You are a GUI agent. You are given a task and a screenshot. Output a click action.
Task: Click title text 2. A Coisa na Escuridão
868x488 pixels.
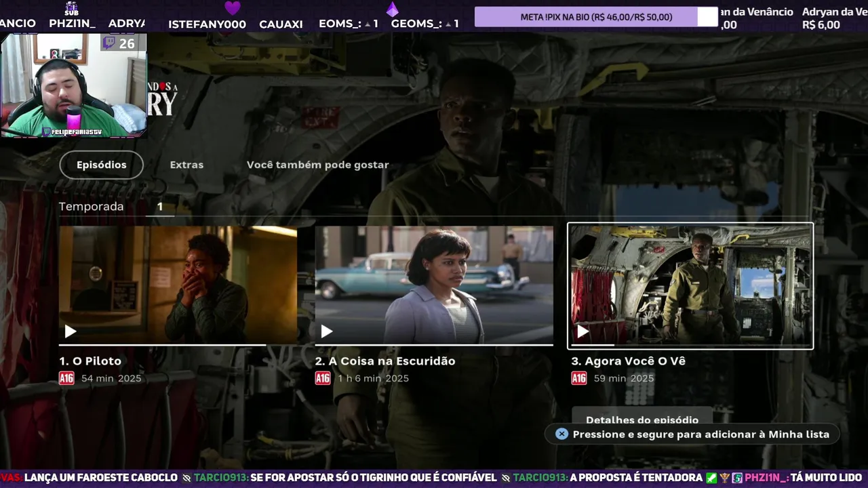385,361
